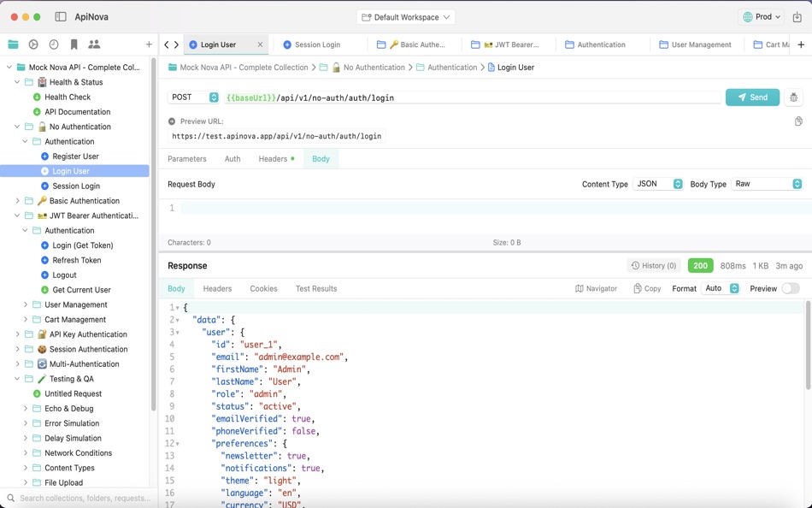Click the sidebar tree scrollbar
Screen dimensions: 812x508
153,233
